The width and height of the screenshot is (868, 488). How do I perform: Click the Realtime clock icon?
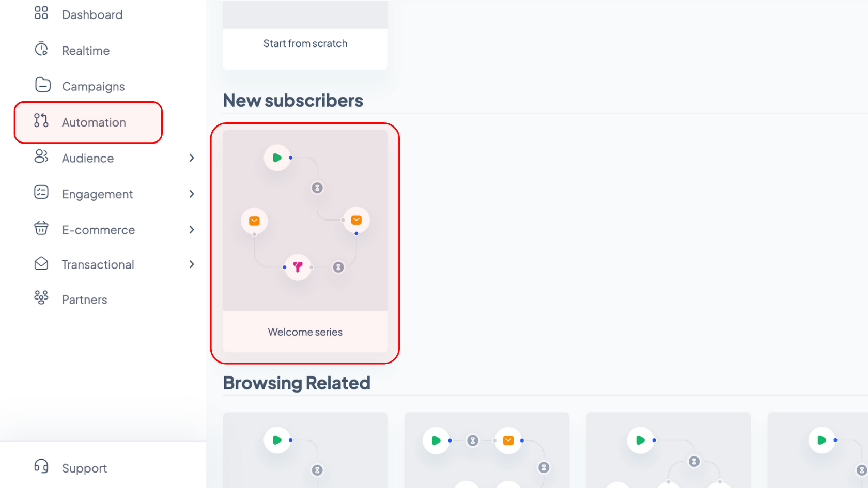41,49
